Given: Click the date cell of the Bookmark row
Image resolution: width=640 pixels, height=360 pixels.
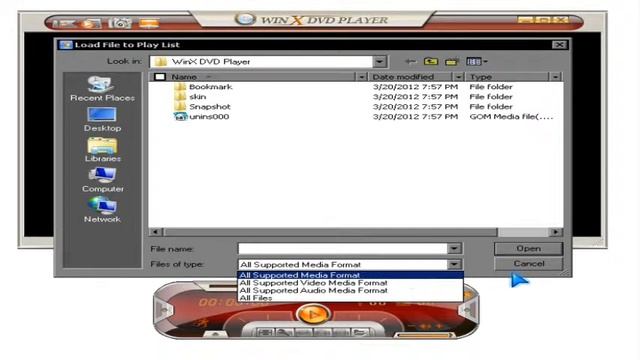Looking at the screenshot, I should click(x=415, y=87).
